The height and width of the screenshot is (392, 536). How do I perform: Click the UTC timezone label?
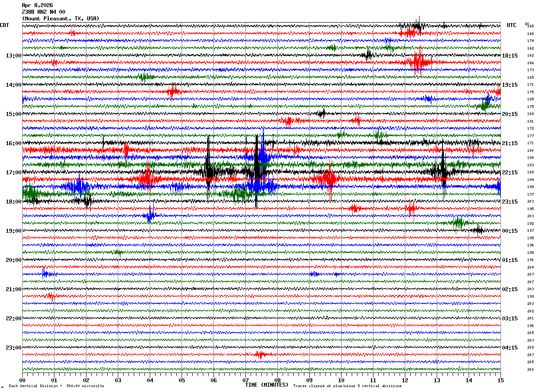pyautogui.click(x=512, y=25)
